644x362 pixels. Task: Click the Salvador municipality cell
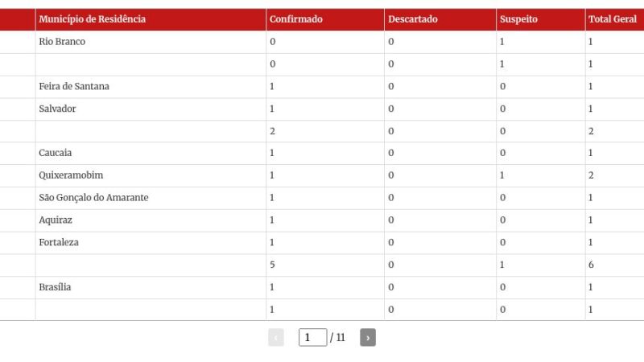click(57, 109)
